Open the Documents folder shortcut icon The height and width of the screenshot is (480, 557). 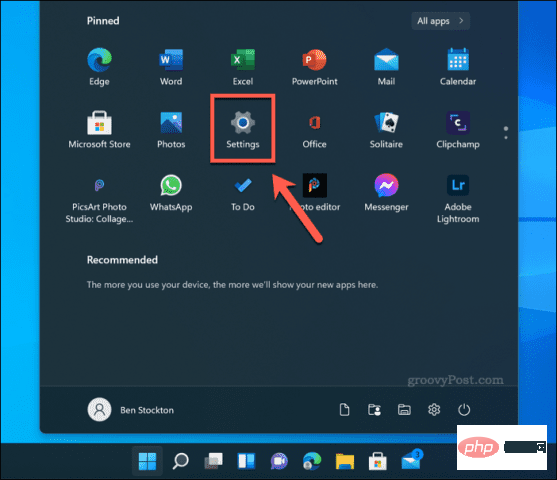pyautogui.click(x=344, y=410)
